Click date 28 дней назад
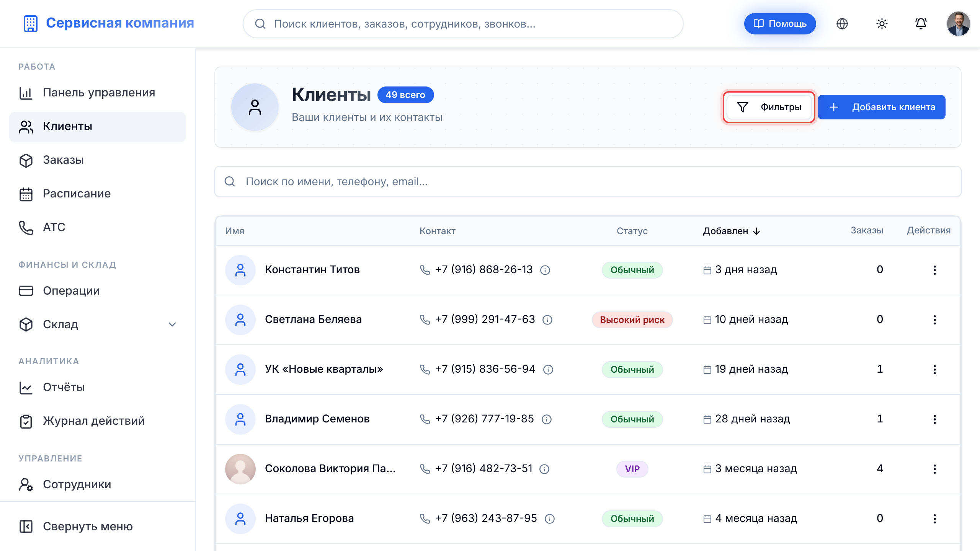Viewport: 980px width, 551px height. click(752, 419)
